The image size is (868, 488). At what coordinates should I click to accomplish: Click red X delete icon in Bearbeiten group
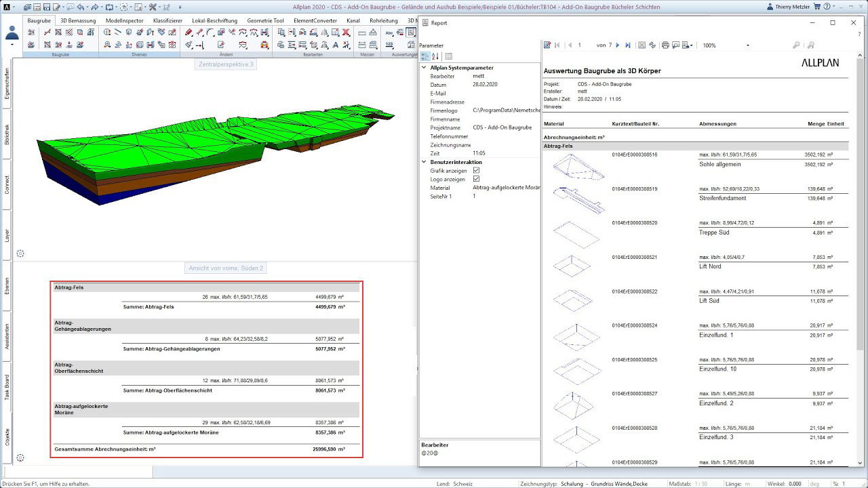click(x=346, y=33)
